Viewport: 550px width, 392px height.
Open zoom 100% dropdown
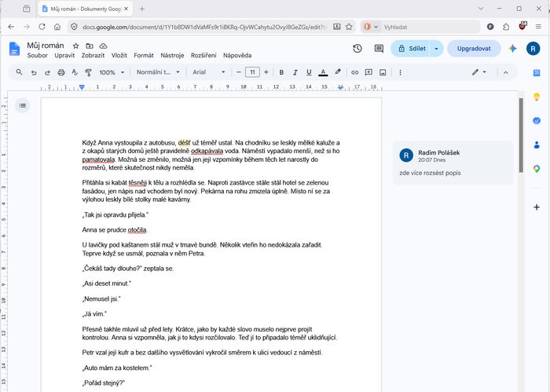[112, 72]
